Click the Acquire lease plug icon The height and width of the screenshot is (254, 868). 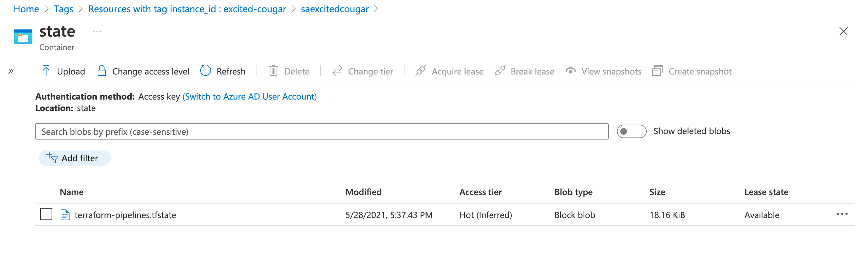tap(421, 71)
